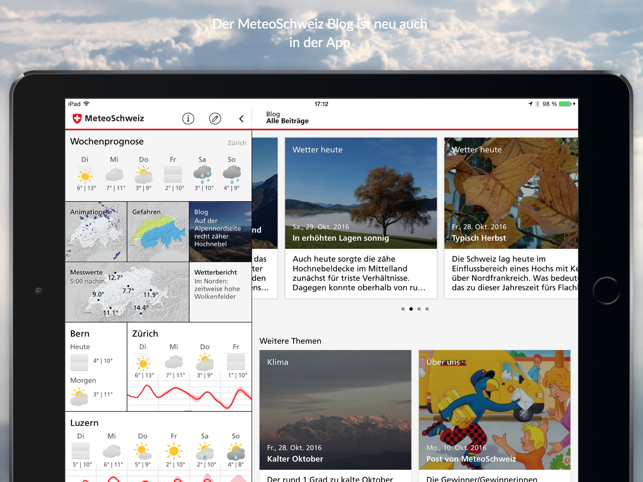
Task: Tap Zürich Wednesday cloud icon
Action: click(x=174, y=362)
